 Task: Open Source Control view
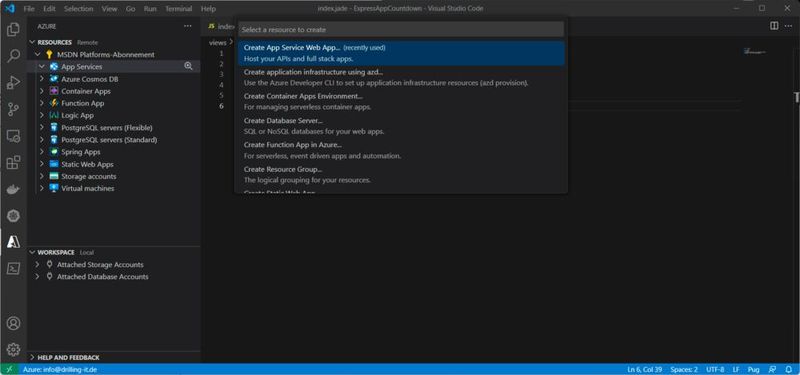[13, 109]
